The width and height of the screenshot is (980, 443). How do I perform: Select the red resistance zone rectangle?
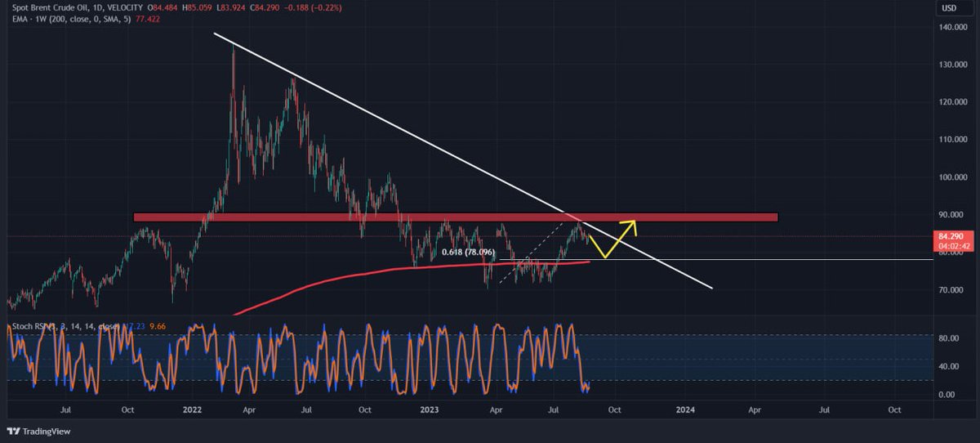(x=455, y=217)
